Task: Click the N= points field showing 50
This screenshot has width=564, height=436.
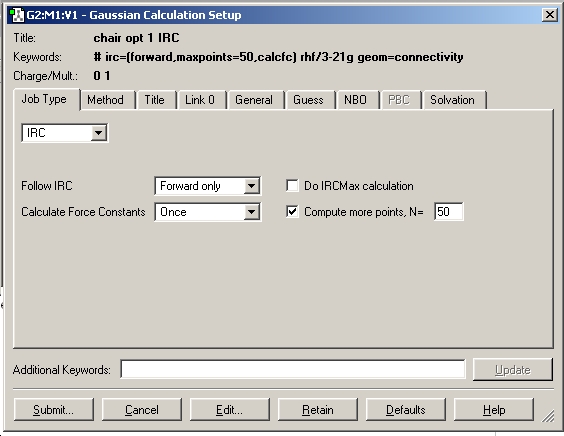Action: tap(449, 212)
